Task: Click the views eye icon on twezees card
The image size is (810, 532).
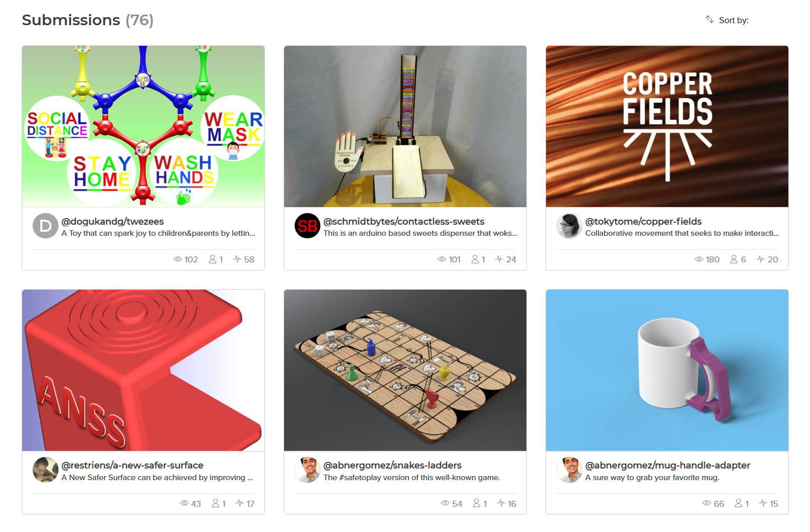Action: (x=177, y=259)
